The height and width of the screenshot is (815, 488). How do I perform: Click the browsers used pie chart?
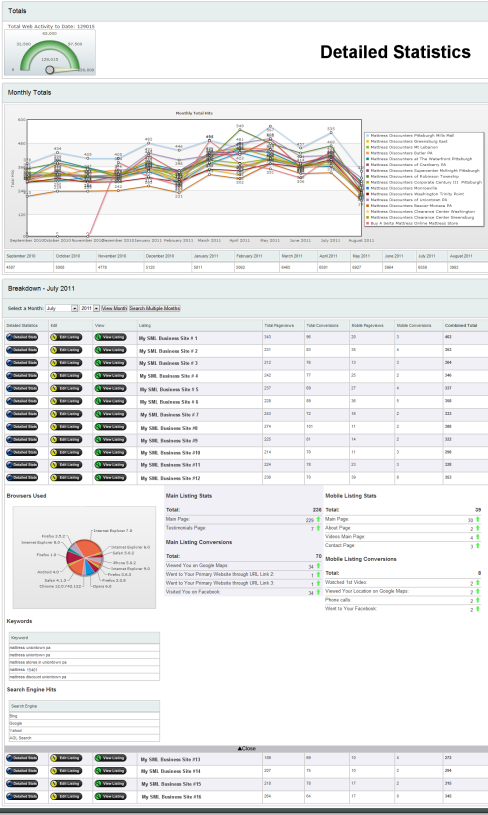pos(85,557)
